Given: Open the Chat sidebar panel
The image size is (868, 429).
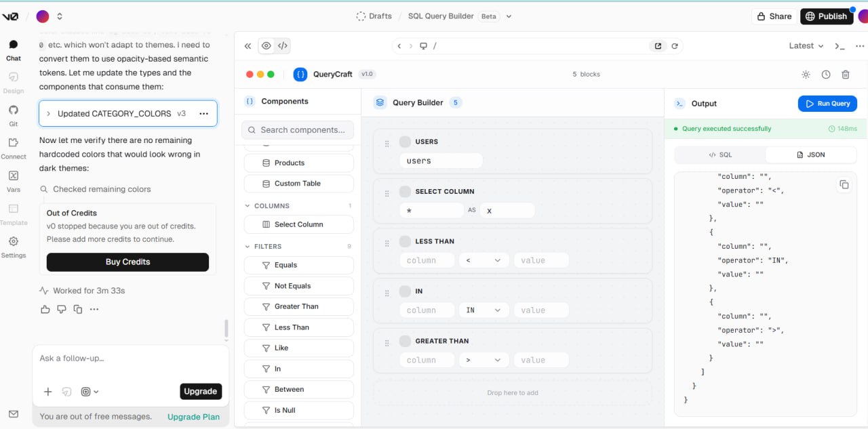Looking at the screenshot, I should point(14,50).
